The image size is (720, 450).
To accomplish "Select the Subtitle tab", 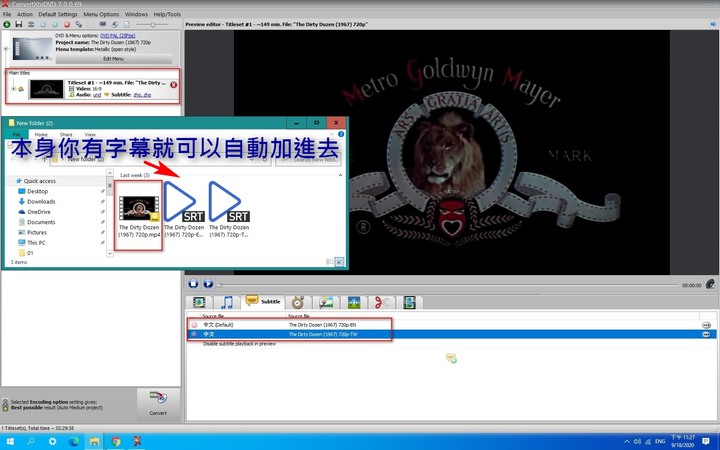I will tap(264, 302).
